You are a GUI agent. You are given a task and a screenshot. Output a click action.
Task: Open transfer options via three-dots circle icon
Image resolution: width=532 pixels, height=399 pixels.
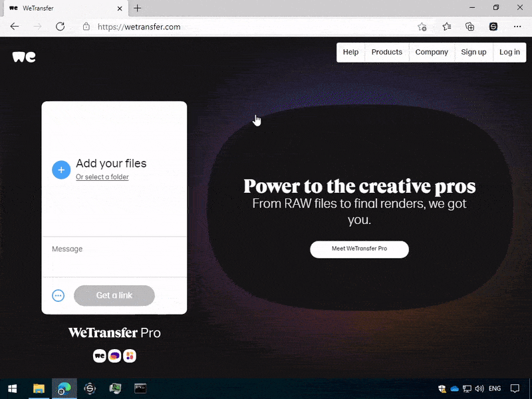point(58,295)
